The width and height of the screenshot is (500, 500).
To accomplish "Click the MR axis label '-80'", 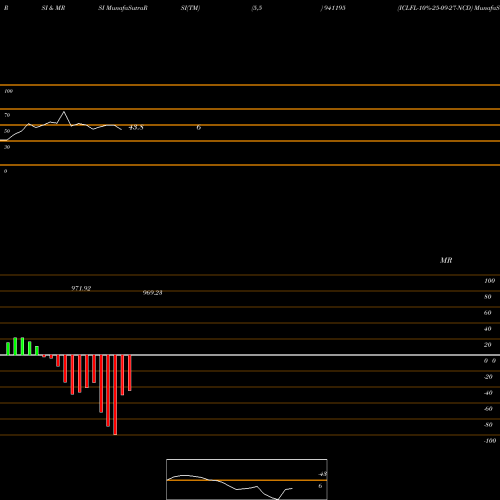I will (488, 425).
